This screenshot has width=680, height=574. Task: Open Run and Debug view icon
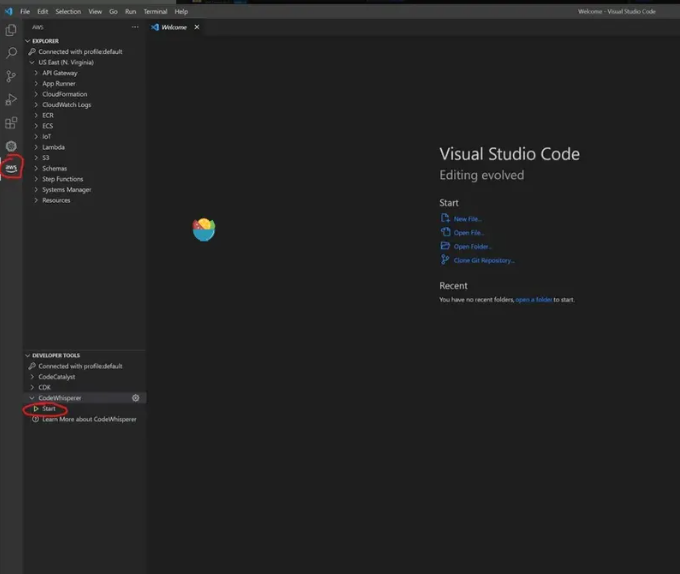tap(11, 99)
